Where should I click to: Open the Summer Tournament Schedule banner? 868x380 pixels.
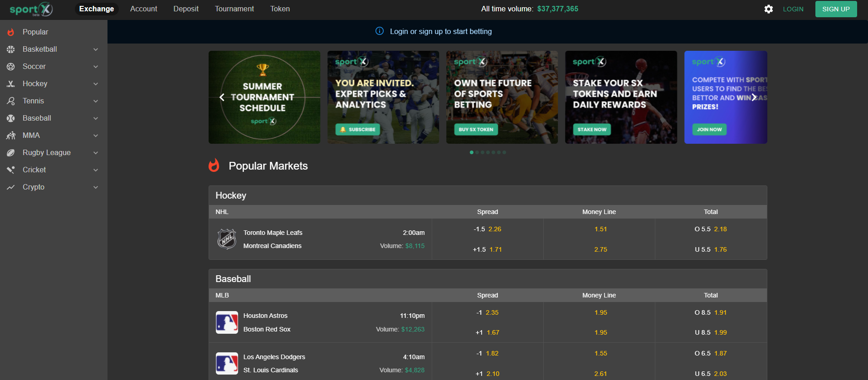(264, 97)
